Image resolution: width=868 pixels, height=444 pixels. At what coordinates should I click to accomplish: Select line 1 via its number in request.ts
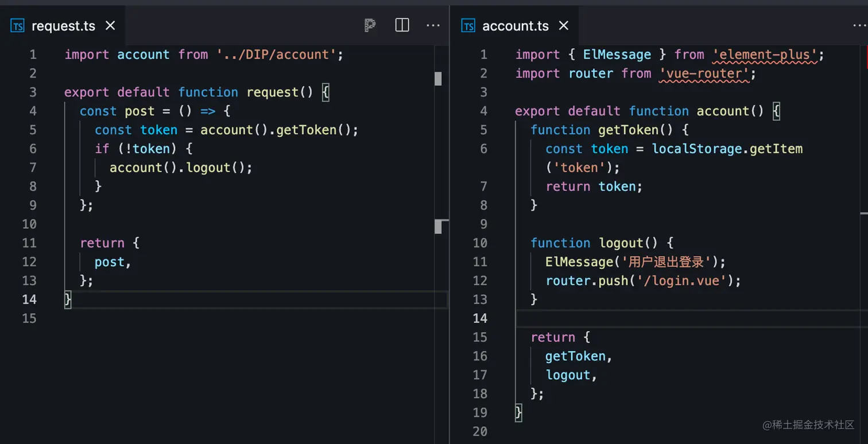[x=33, y=54]
